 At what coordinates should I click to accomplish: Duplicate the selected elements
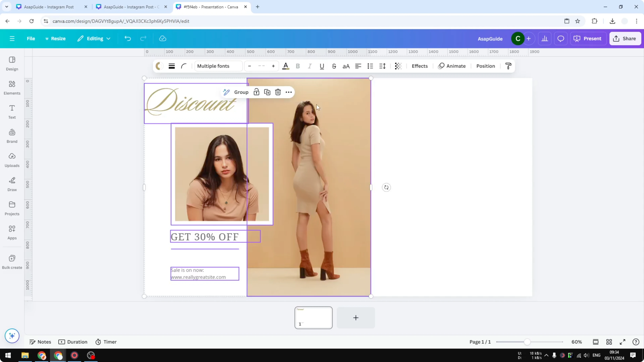(267, 92)
